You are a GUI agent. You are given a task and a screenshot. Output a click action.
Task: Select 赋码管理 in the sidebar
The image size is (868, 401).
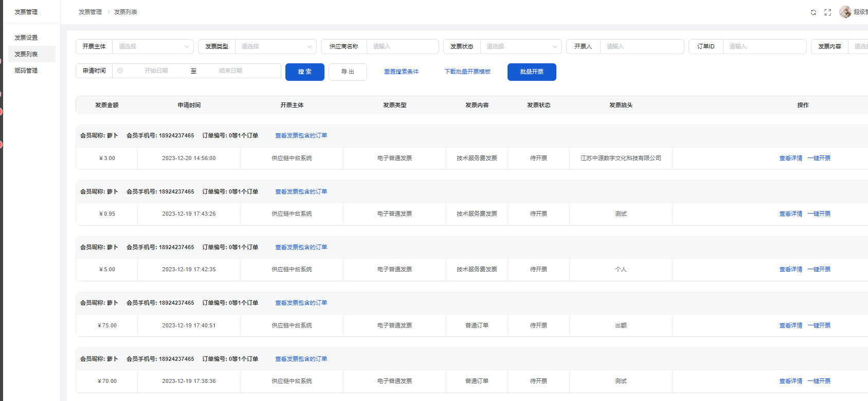point(26,71)
